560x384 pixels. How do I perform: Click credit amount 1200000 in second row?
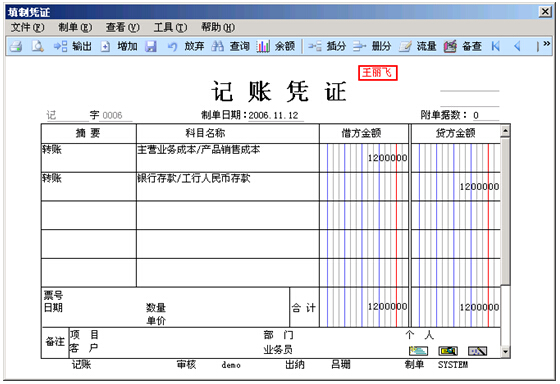pyautogui.click(x=479, y=186)
